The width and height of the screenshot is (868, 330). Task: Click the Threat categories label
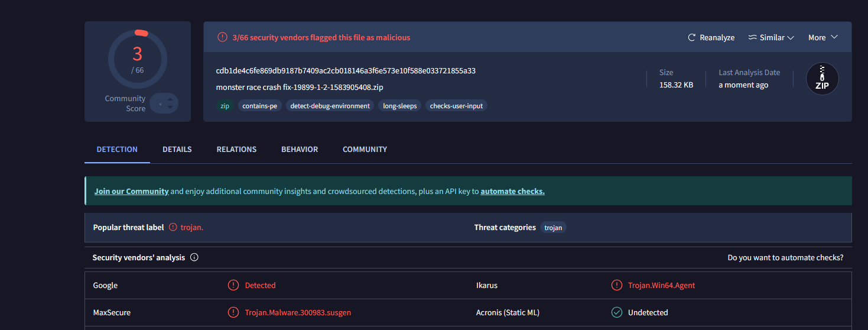coord(505,227)
